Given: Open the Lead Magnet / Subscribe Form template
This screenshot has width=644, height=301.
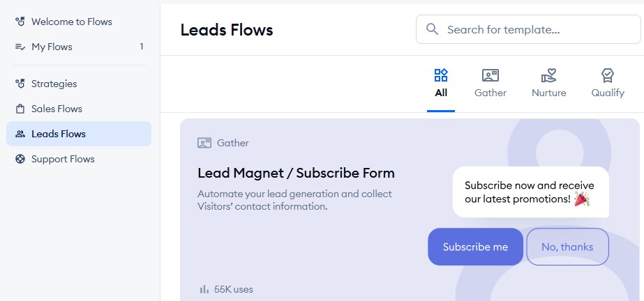Looking at the screenshot, I should click(x=296, y=173).
